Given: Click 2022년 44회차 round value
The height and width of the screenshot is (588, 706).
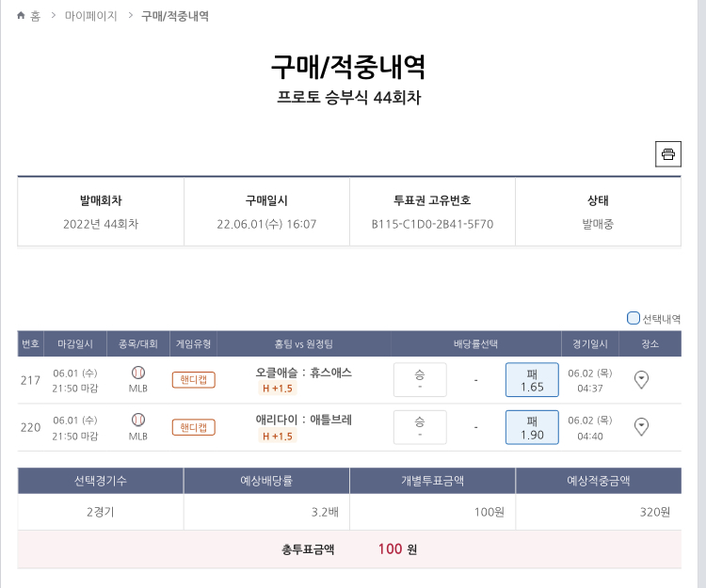Looking at the screenshot, I should point(101,224).
